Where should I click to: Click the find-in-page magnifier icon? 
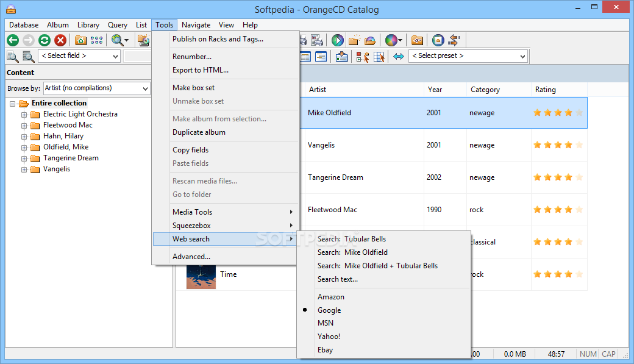[x=13, y=56]
